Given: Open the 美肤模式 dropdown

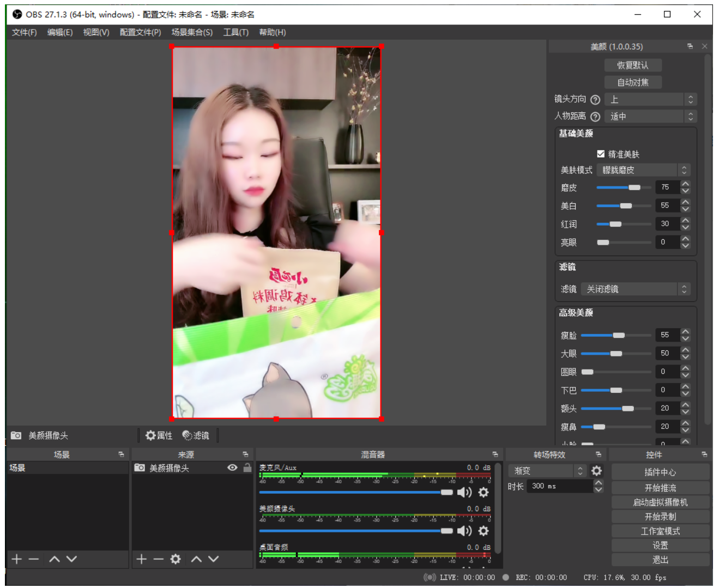Looking at the screenshot, I should [644, 171].
